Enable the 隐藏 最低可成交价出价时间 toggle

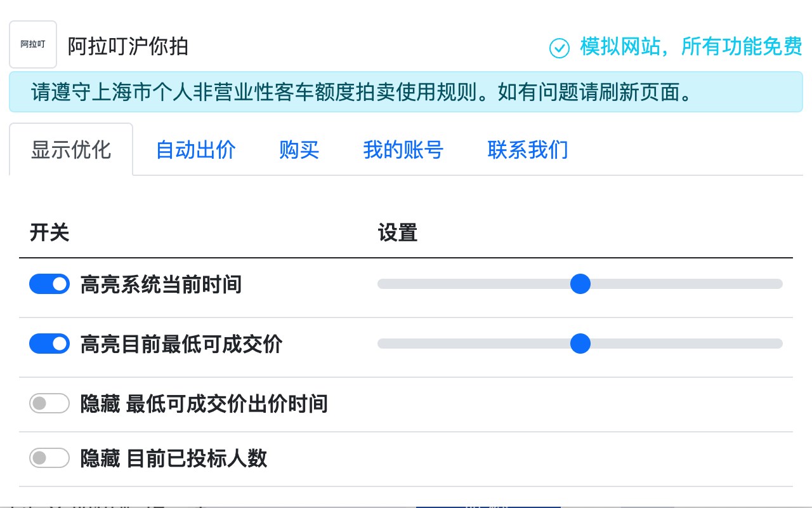[x=49, y=403]
